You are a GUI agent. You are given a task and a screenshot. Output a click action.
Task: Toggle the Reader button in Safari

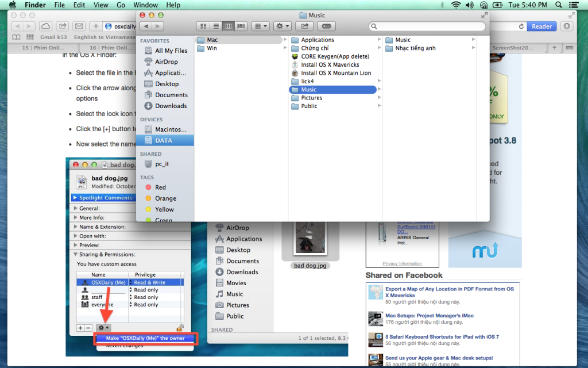coord(541,26)
